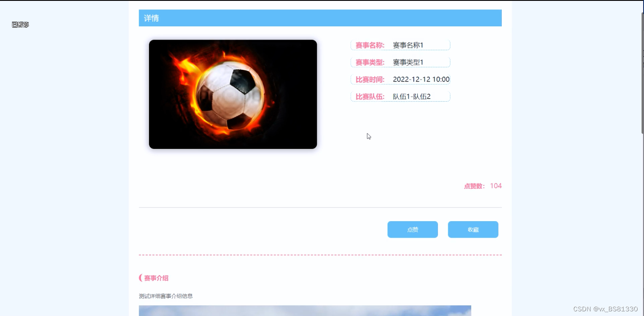Select the teams value 队伍1-队伍2
The width and height of the screenshot is (644, 316).
[x=412, y=97]
